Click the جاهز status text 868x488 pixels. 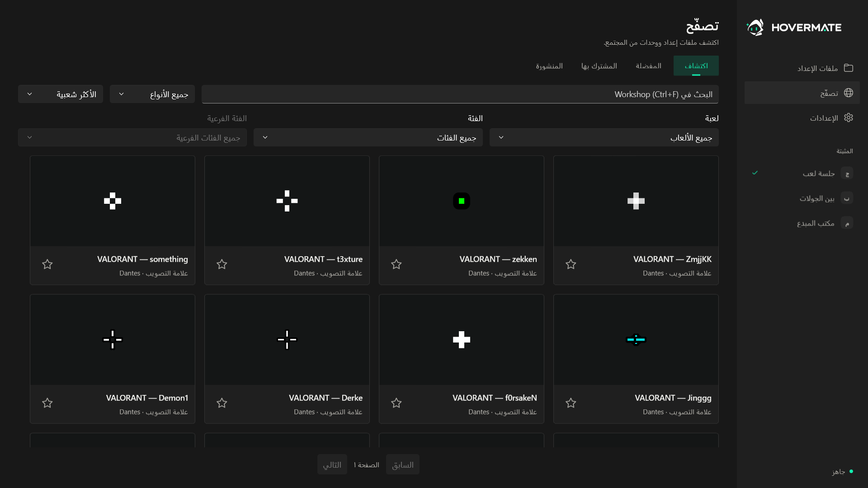pos(839,472)
